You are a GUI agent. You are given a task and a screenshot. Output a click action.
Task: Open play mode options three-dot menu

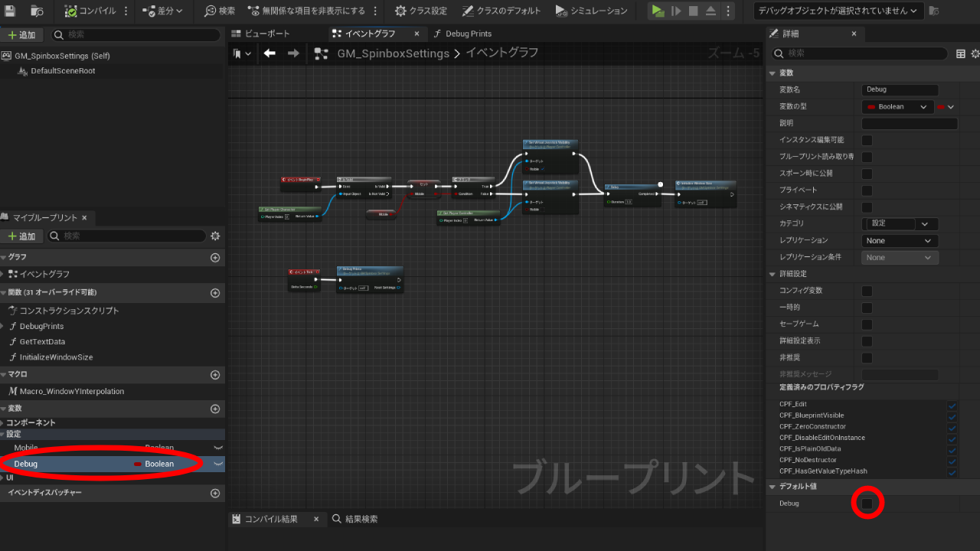(x=727, y=11)
